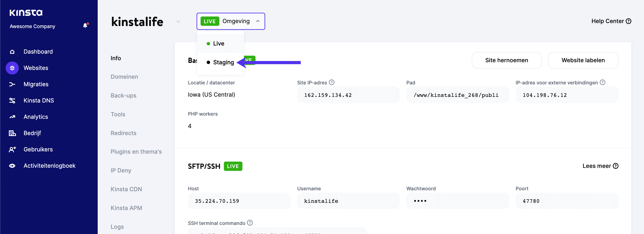Open the Migraties menu item
The width and height of the screenshot is (644, 234).
point(36,84)
